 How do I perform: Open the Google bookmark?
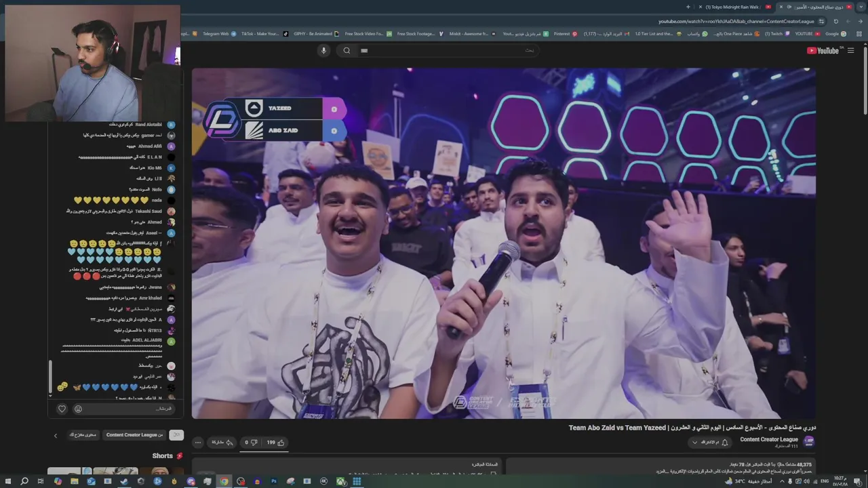tap(835, 33)
